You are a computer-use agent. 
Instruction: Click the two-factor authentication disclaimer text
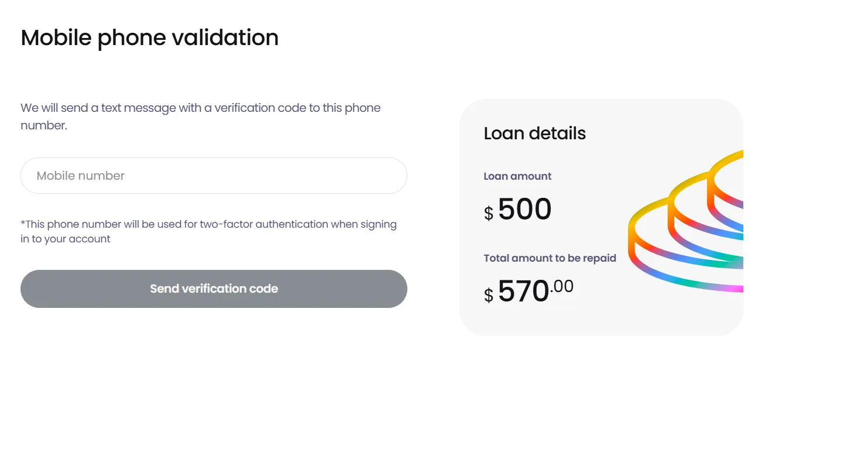208,231
